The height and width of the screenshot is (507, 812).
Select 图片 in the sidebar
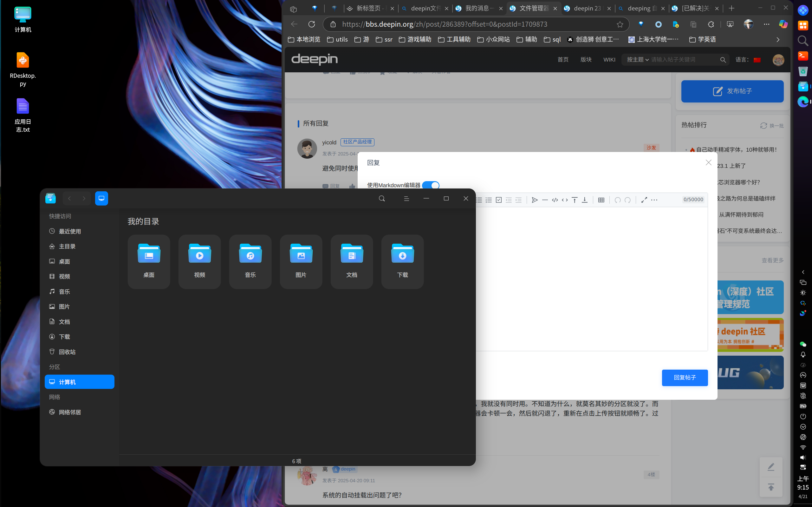pyautogui.click(x=79, y=306)
